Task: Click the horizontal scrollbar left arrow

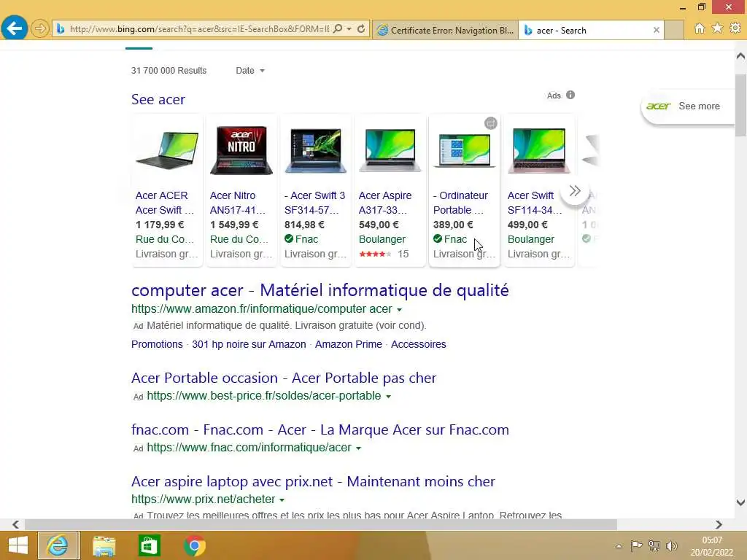Action: point(16,525)
